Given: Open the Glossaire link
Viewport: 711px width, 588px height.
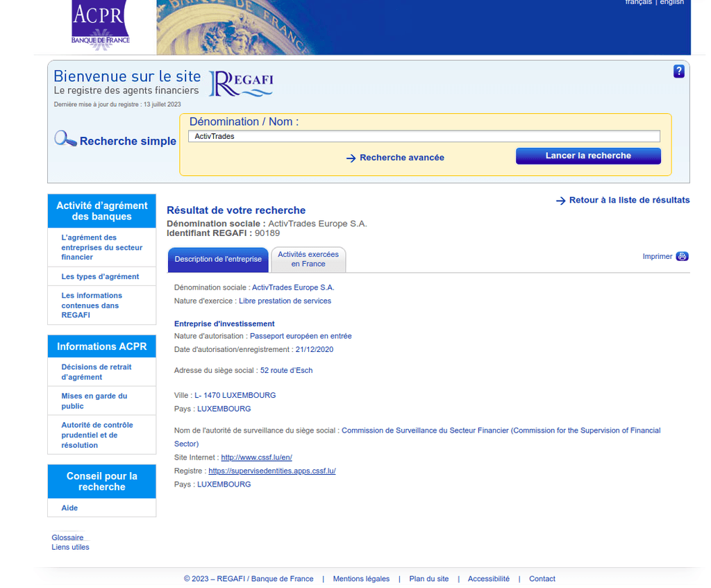Looking at the screenshot, I should [67, 537].
